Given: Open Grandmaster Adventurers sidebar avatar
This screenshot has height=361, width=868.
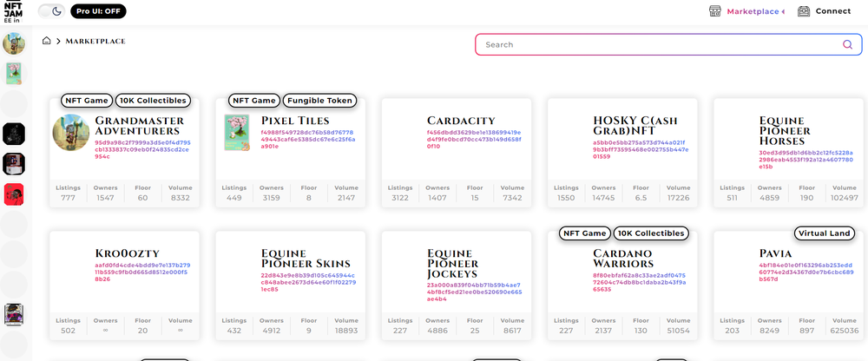Looking at the screenshot, I should (x=14, y=43).
